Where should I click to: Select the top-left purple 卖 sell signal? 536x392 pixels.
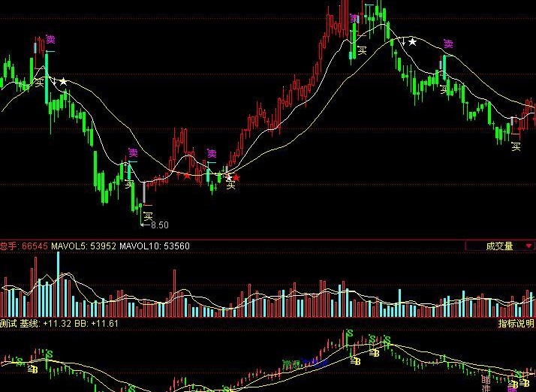coord(50,40)
